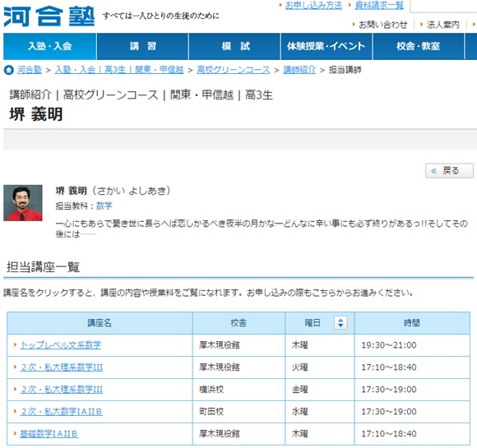Click the 校舎 column header
The width and height of the screenshot is (477, 448).
tap(238, 323)
